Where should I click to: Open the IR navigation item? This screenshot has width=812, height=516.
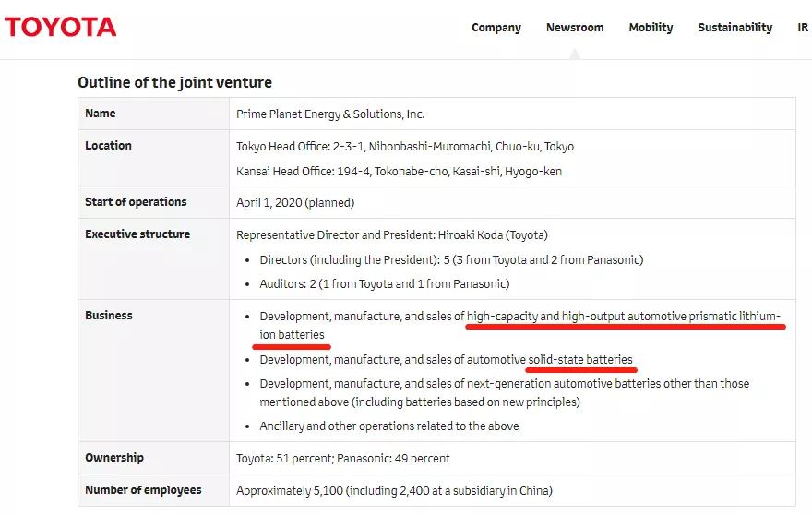point(803,28)
